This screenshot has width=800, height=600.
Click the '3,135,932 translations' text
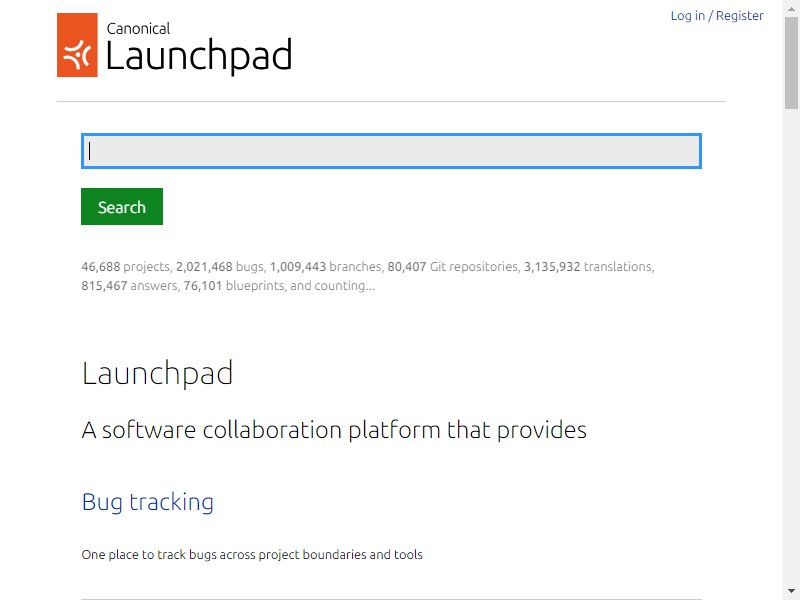[x=588, y=267]
